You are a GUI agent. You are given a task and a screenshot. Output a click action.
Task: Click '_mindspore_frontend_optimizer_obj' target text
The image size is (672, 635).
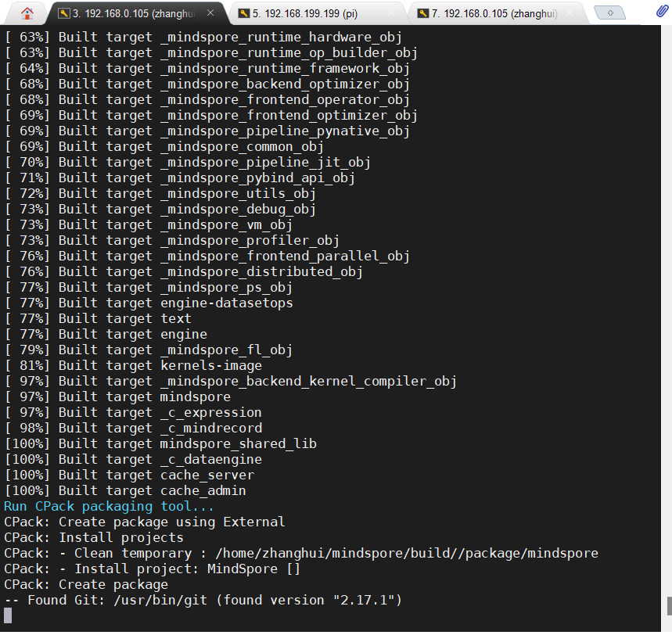[289, 115]
